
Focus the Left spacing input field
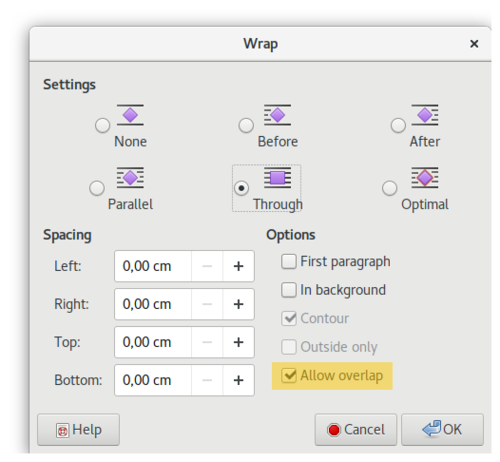(x=153, y=266)
